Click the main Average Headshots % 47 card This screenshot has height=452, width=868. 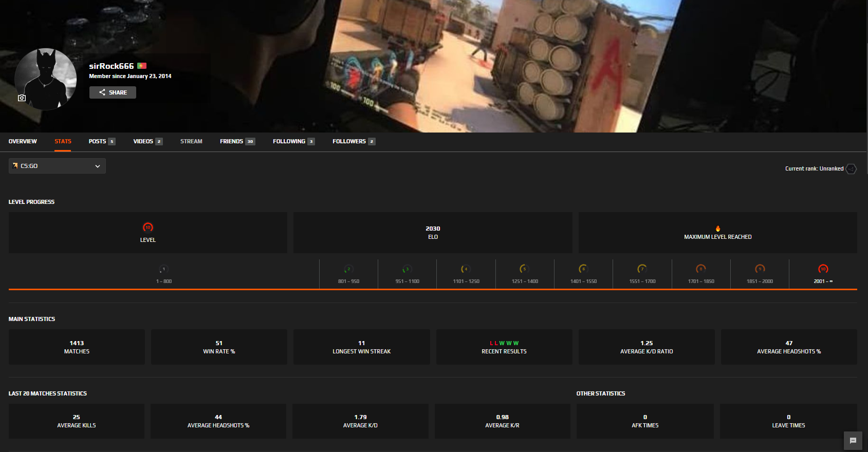[x=789, y=347]
